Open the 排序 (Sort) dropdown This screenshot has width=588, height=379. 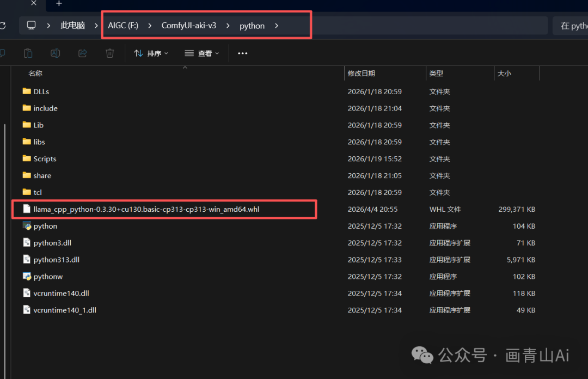point(151,53)
